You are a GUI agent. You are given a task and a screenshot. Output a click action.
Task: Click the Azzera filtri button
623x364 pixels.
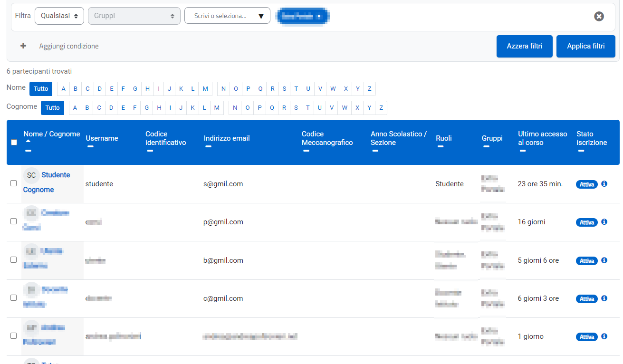(x=524, y=46)
